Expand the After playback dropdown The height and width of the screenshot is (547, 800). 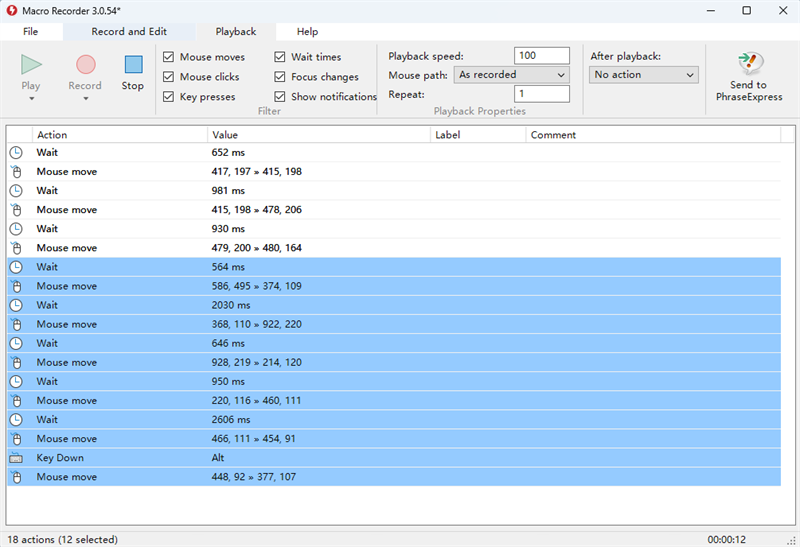(x=643, y=75)
